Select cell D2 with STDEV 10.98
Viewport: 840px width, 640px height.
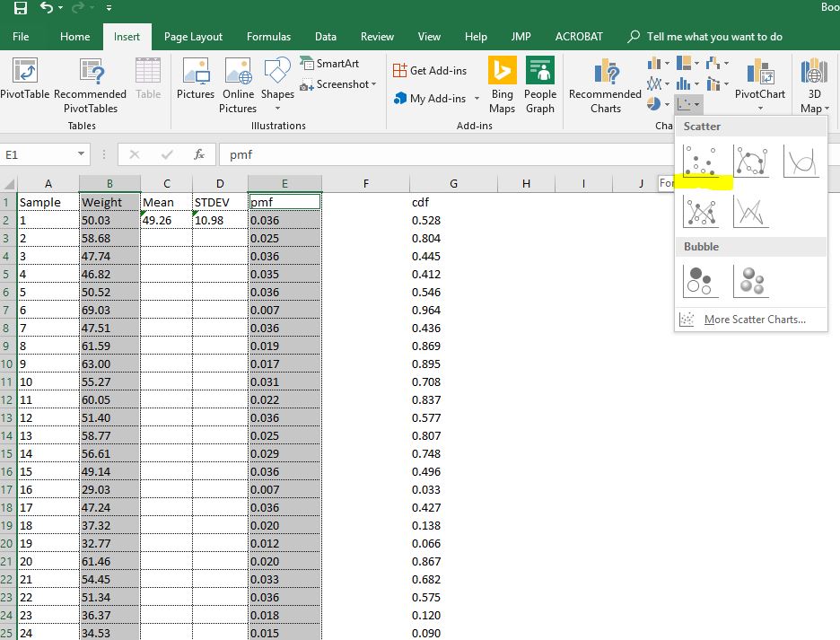click(x=220, y=220)
